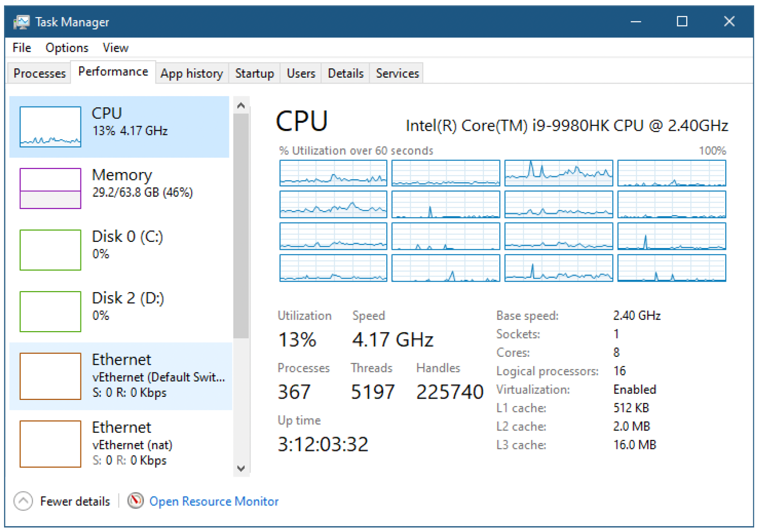
Task: Switch to the Processes tab
Action: point(40,73)
